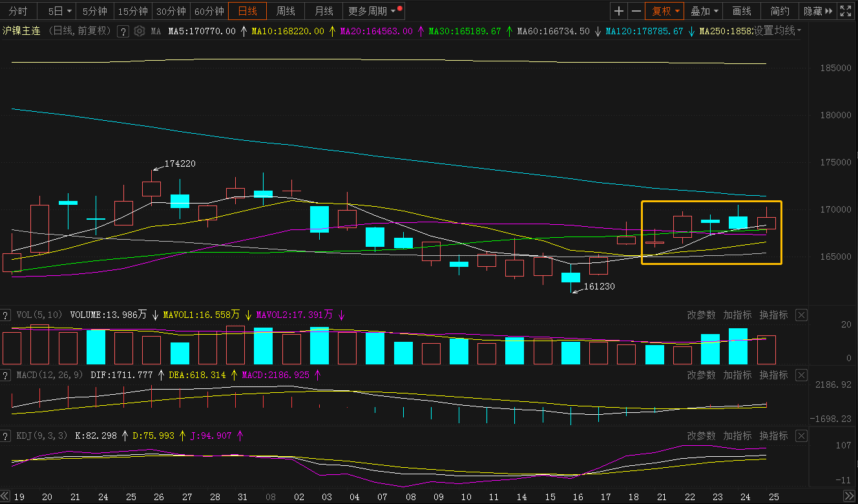Hide the side panel with 隐藏 button
This screenshot has height=504, width=858.
(817, 11)
